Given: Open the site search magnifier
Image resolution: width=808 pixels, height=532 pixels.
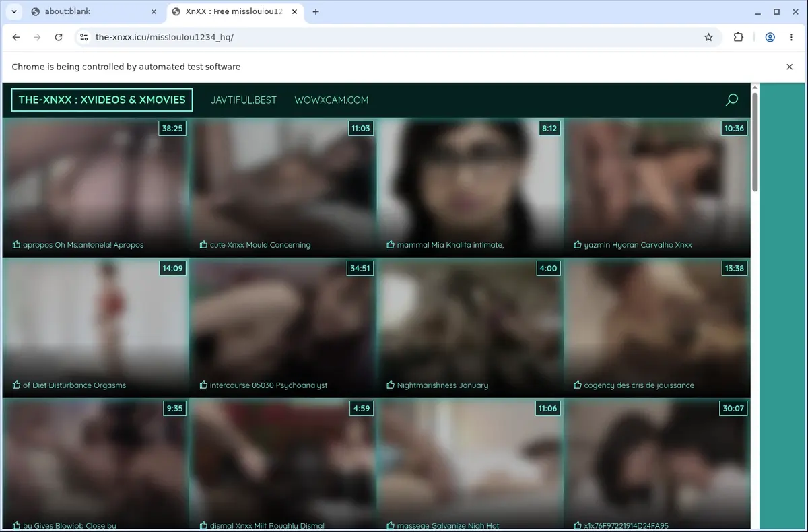Looking at the screenshot, I should [732, 100].
